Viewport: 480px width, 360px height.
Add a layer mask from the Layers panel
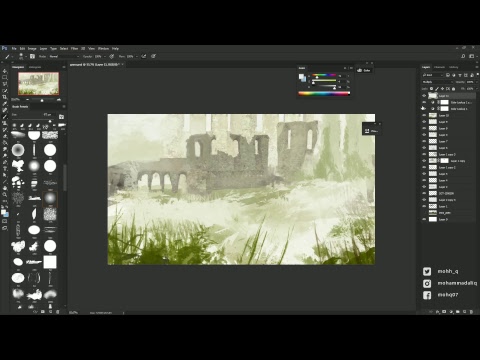point(444,312)
